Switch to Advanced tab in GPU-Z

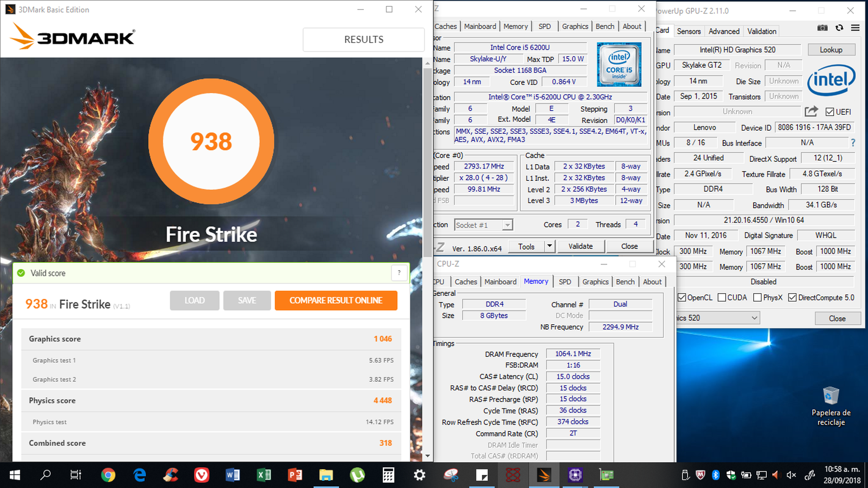click(x=724, y=31)
